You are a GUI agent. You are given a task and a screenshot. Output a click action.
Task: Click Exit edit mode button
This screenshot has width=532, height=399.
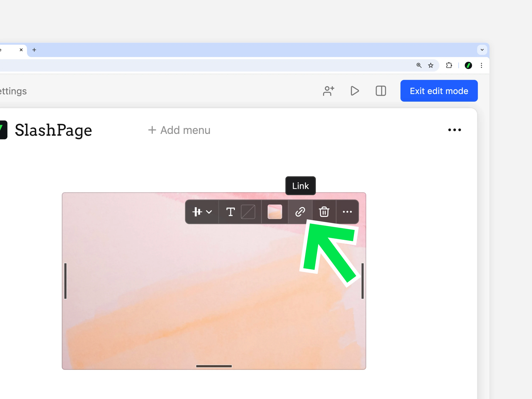439,91
